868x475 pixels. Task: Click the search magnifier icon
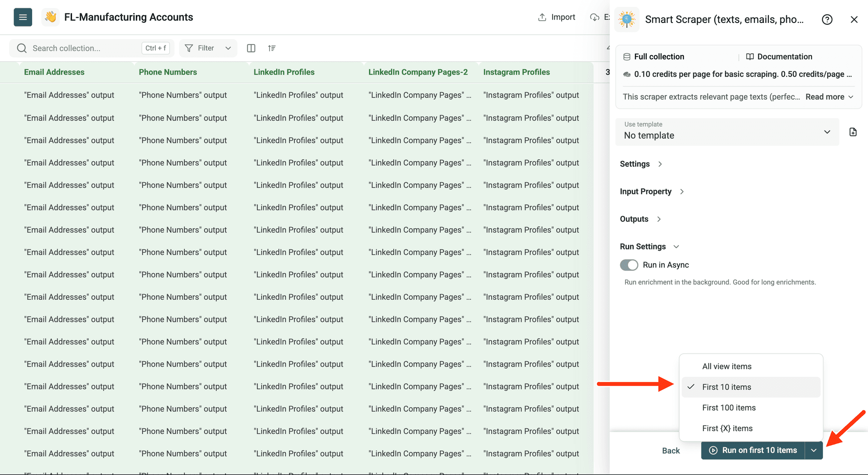tap(22, 48)
